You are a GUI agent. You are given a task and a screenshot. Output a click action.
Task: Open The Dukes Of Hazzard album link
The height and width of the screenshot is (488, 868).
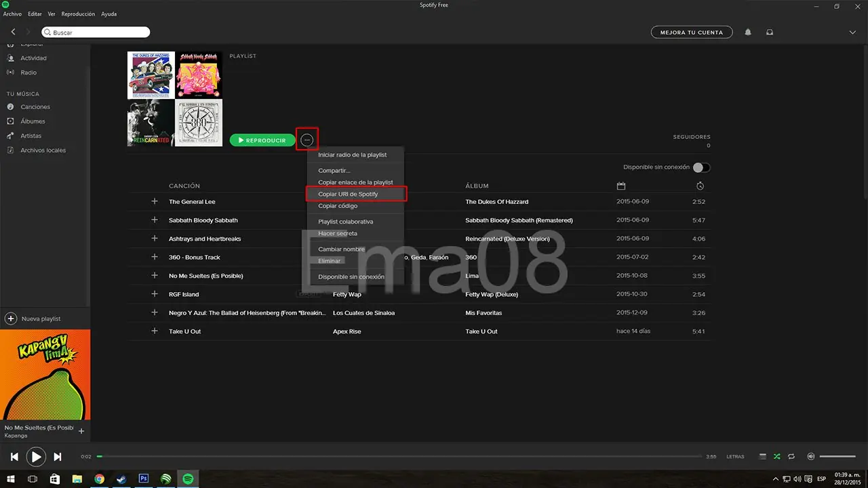click(496, 202)
